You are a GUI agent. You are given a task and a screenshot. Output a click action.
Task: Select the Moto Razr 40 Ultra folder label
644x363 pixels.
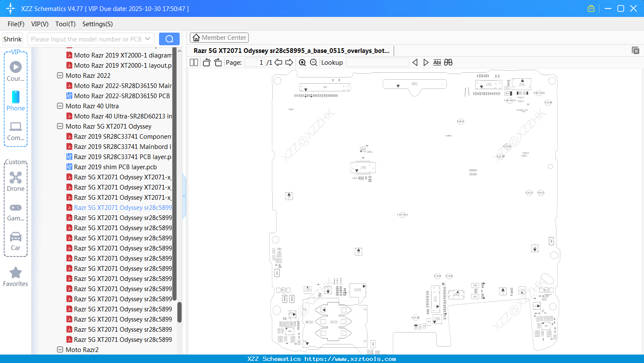tap(92, 106)
